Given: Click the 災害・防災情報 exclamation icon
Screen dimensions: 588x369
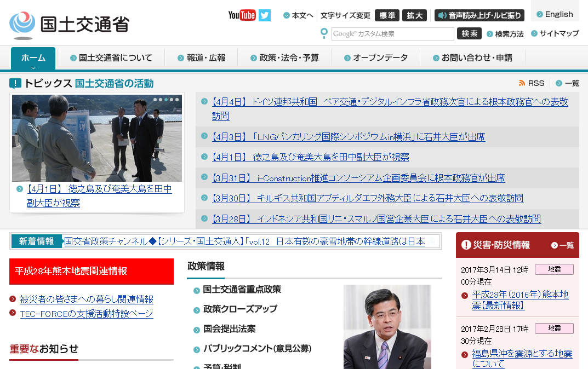Looking at the screenshot, I should pyautogui.click(x=466, y=245).
